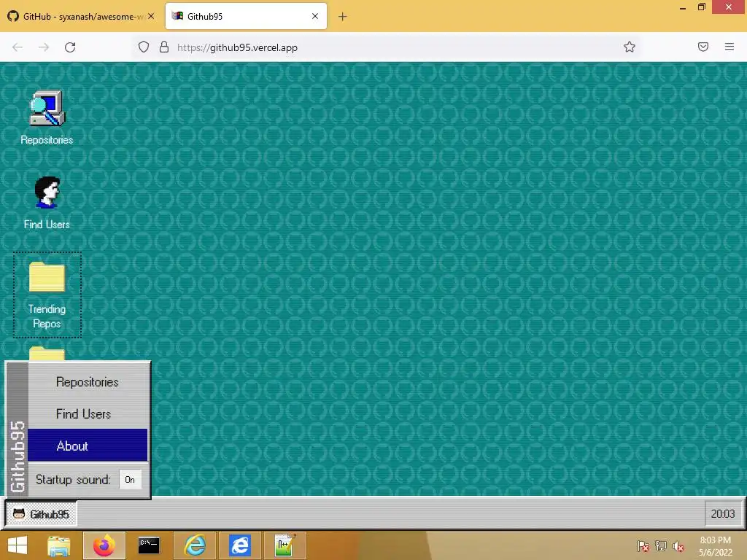Click the 8:03 PM system clock
This screenshot has width=747, height=560.
tap(715, 546)
